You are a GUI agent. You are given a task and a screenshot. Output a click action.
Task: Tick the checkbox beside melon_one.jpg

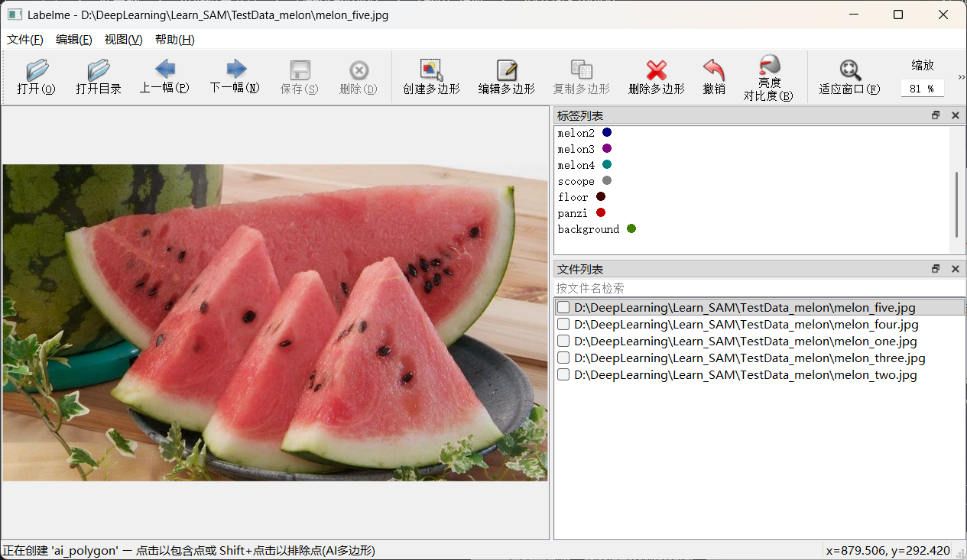(563, 340)
